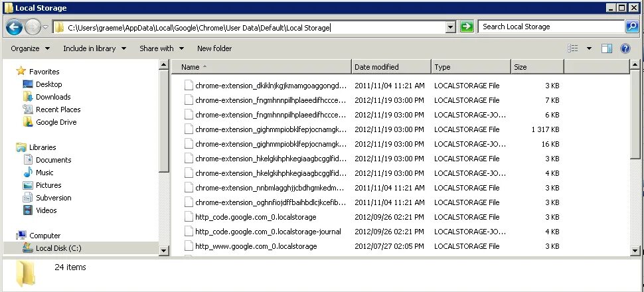Screen dimensions: 644x292
Task: Sort by Type column header
Action: [471, 67]
